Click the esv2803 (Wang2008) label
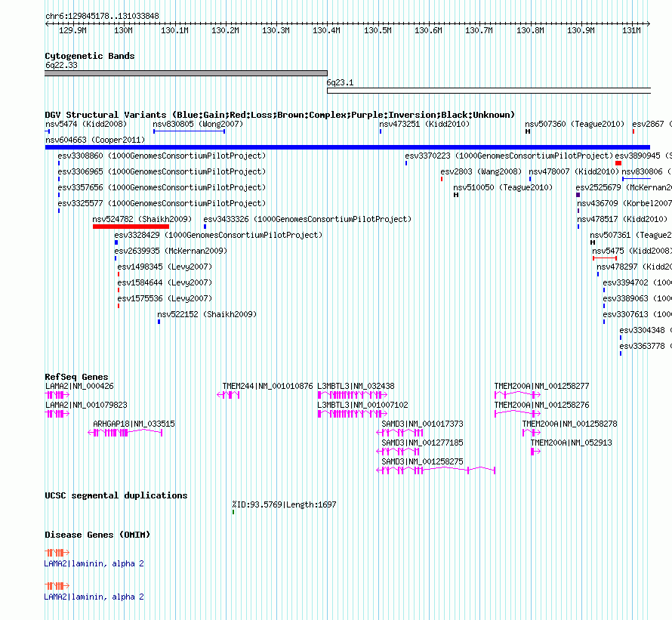672x620 pixels. 481,171
